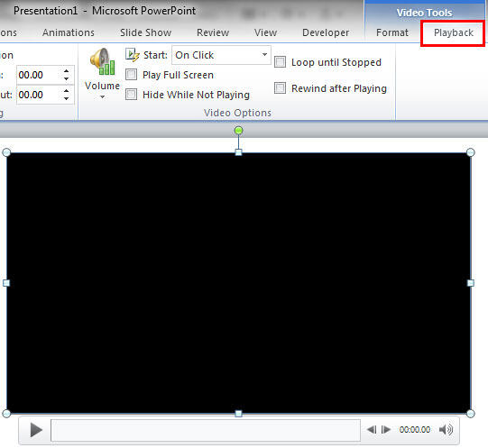488x448 pixels.
Task: Click the top-middle resize handle of video
Action: pyautogui.click(x=238, y=152)
